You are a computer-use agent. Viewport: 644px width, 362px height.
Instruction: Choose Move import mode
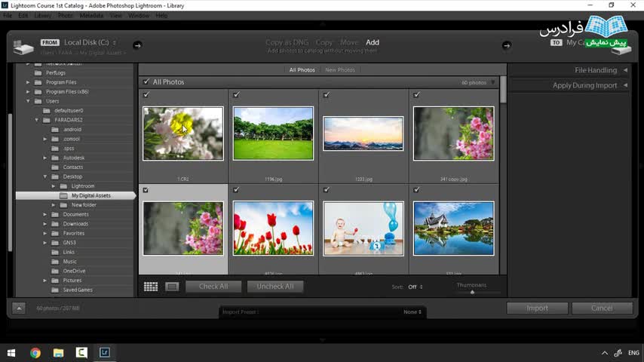349,42
